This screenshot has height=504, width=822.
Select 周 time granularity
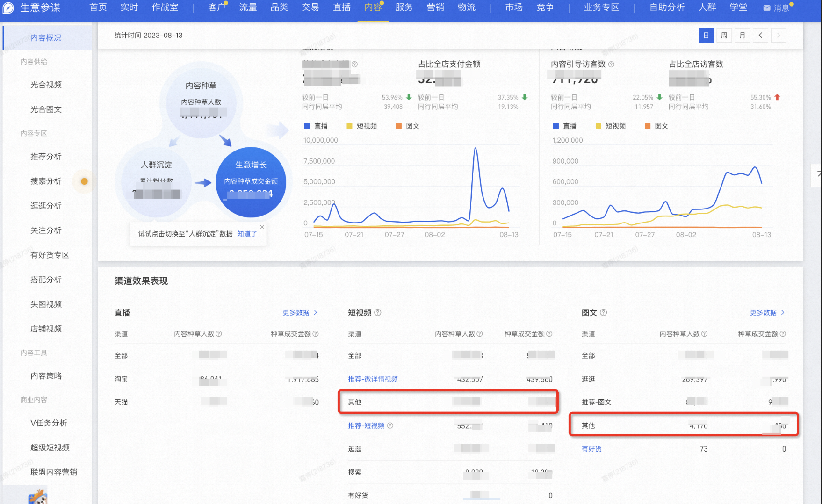click(724, 35)
